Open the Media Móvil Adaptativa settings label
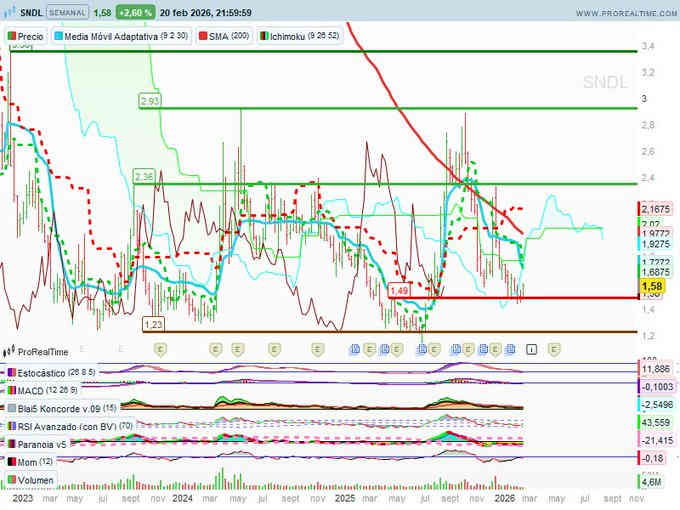The width and height of the screenshot is (680, 510). (x=112, y=35)
